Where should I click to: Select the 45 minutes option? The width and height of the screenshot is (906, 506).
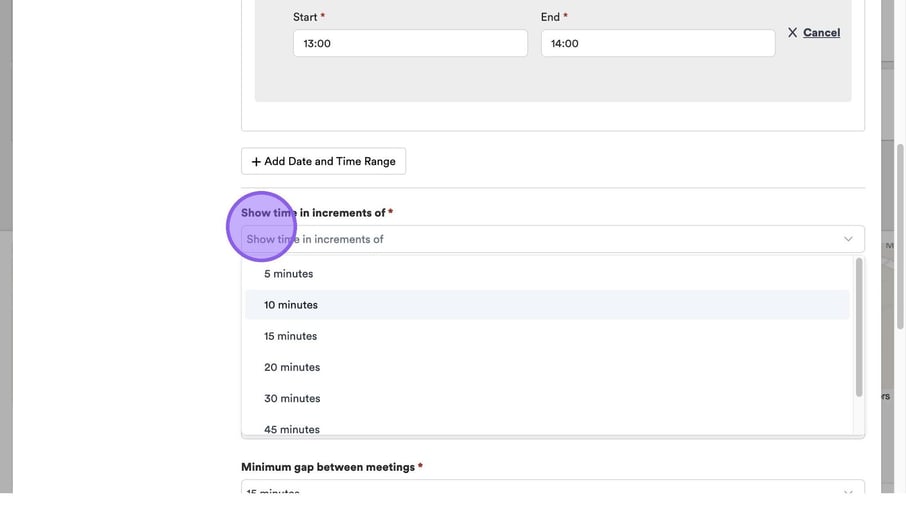(292, 428)
